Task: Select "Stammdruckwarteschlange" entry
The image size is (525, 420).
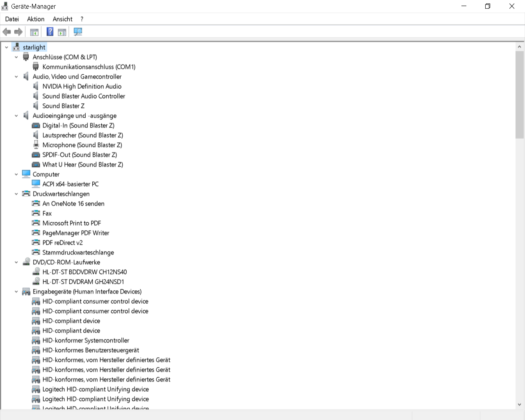Action: pos(78,253)
